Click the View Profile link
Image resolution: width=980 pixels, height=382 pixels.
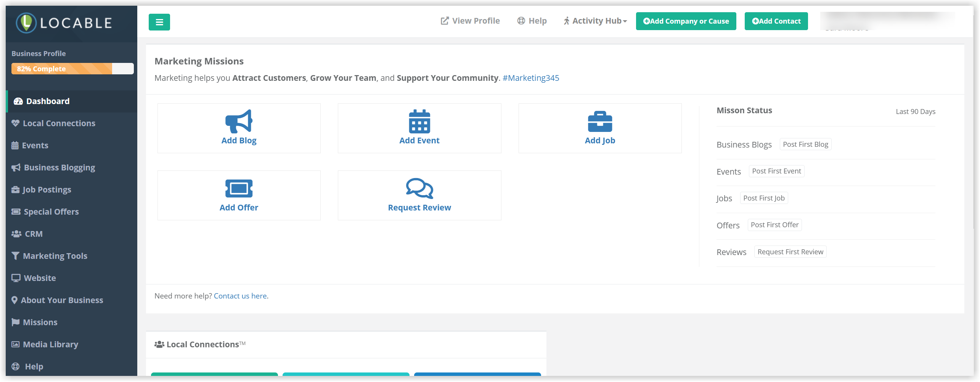(470, 21)
